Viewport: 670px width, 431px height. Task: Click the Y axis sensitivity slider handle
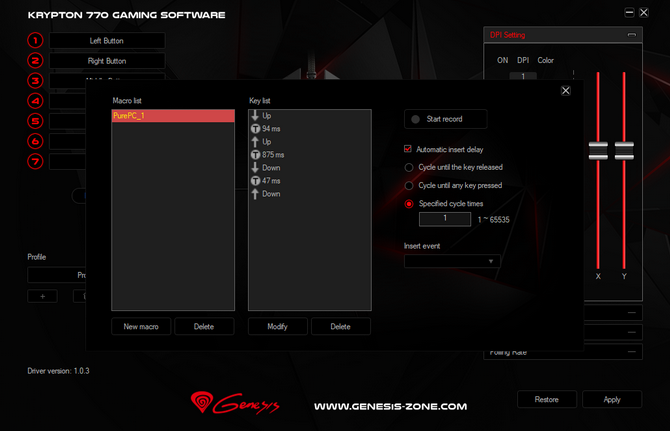pos(624,150)
